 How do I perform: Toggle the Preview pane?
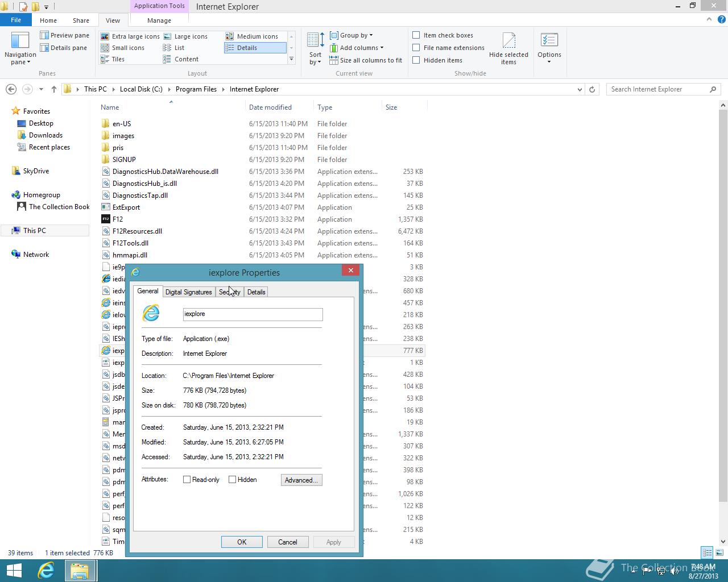click(65, 35)
